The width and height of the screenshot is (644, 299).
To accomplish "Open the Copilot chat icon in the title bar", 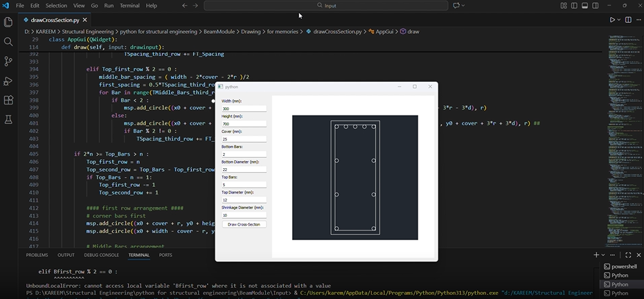I will (x=456, y=6).
